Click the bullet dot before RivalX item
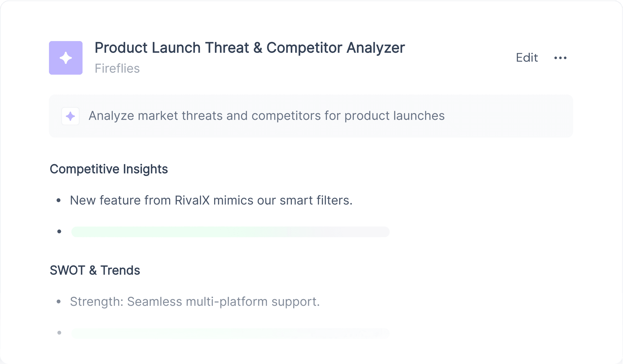 59,200
